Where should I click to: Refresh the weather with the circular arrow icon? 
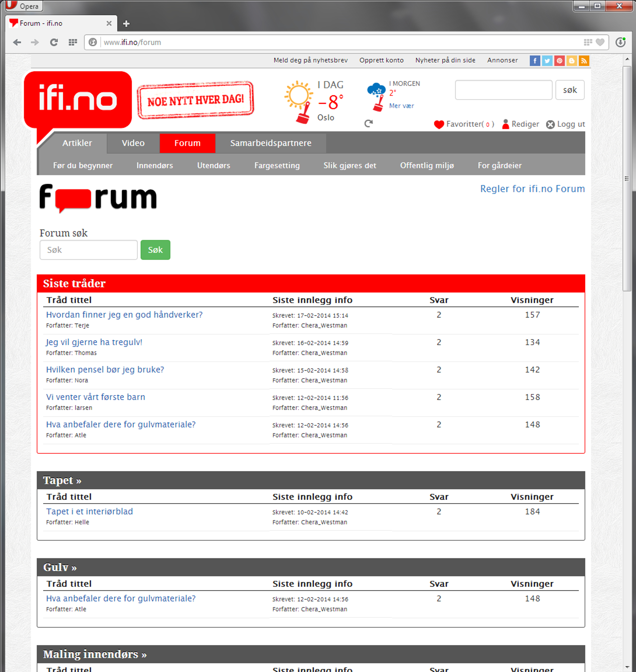point(368,123)
